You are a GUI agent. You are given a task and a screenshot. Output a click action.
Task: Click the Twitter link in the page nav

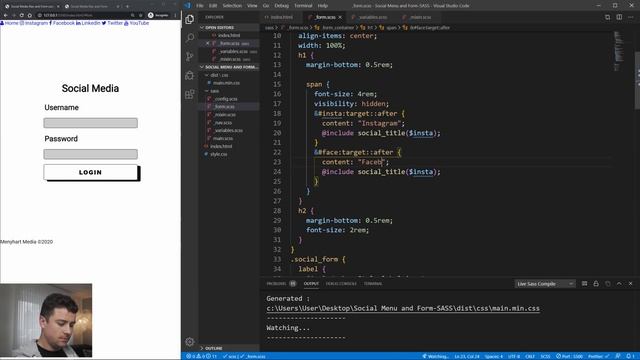tap(112, 23)
